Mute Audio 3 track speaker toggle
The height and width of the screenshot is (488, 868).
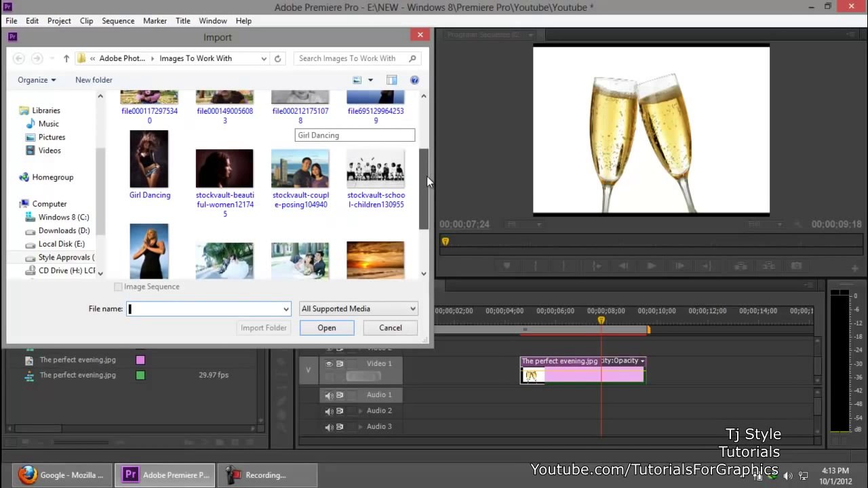coord(329,427)
